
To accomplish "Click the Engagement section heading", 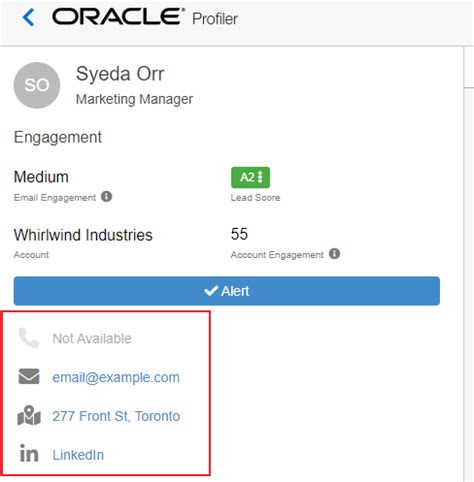I will coord(58,137).
